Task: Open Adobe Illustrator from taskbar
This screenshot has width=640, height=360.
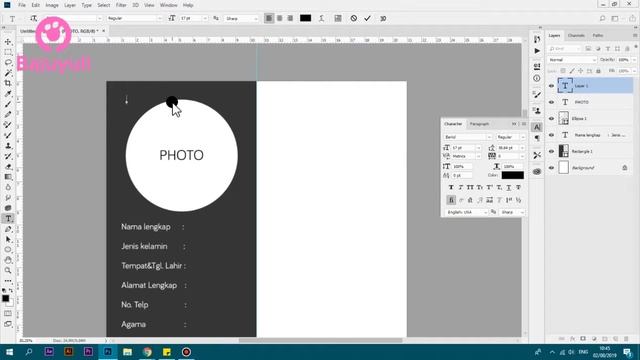Action: (69, 352)
